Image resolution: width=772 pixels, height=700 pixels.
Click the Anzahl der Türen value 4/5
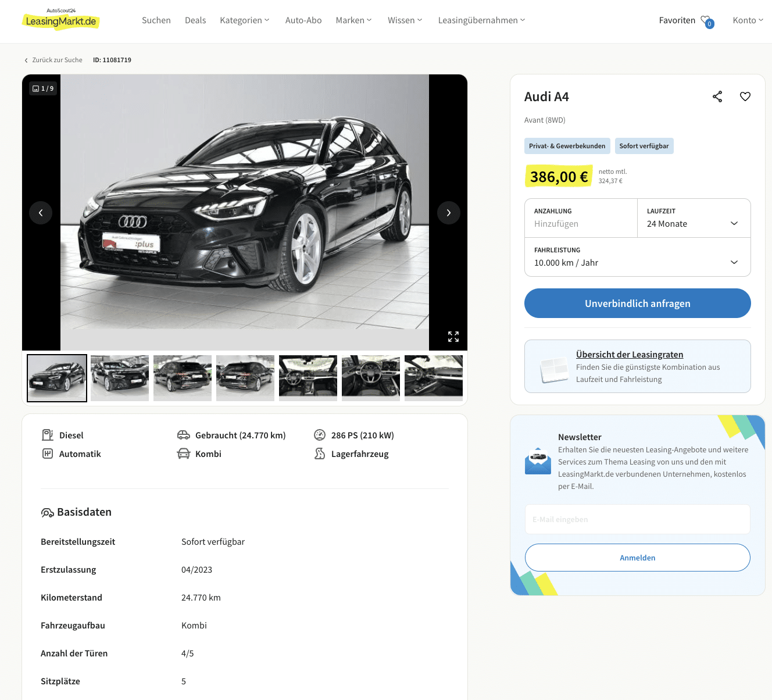tap(188, 653)
